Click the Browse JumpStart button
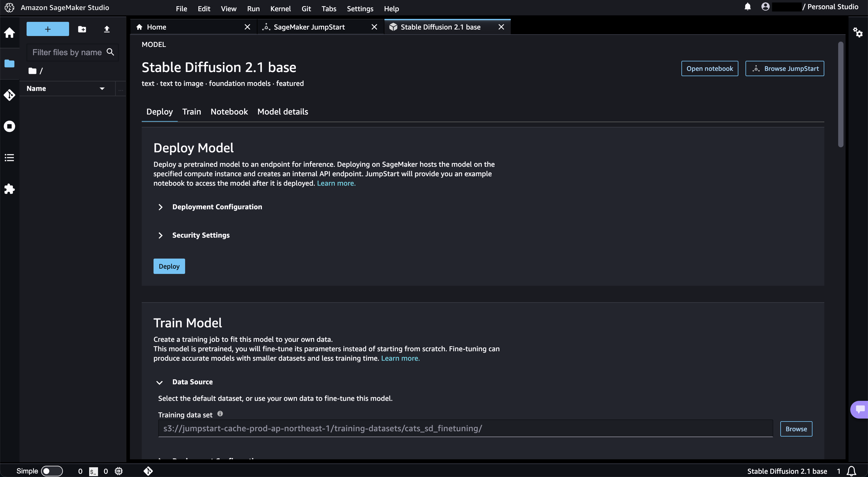The width and height of the screenshot is (868, 477). pos(785,68)
